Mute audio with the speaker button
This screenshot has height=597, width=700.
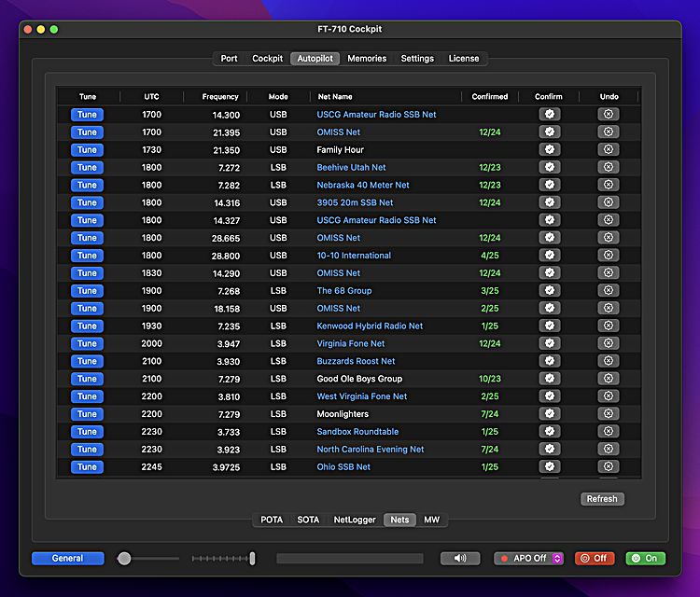(x=460, y=558)
